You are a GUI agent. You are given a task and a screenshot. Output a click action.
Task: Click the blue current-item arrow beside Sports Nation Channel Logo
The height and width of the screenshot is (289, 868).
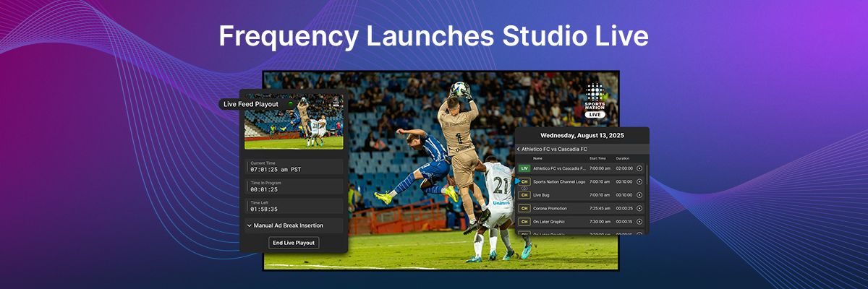[517, 181]
